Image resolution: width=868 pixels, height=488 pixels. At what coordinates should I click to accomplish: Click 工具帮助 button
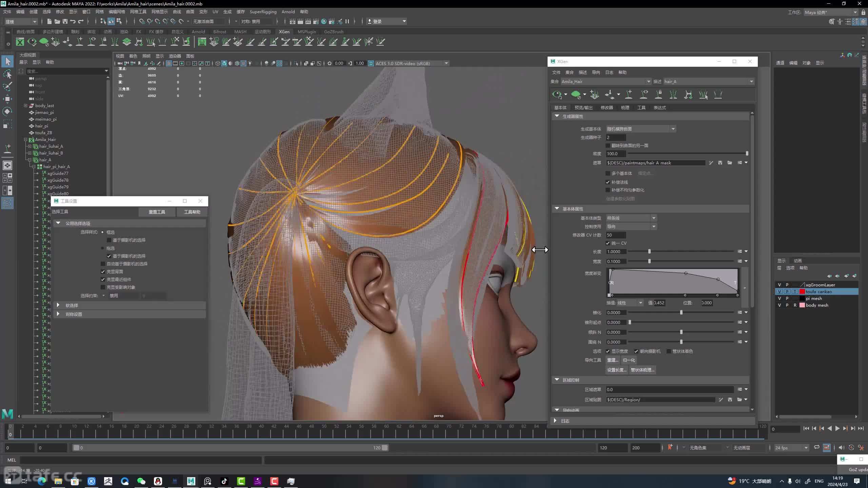coord(192,212)
